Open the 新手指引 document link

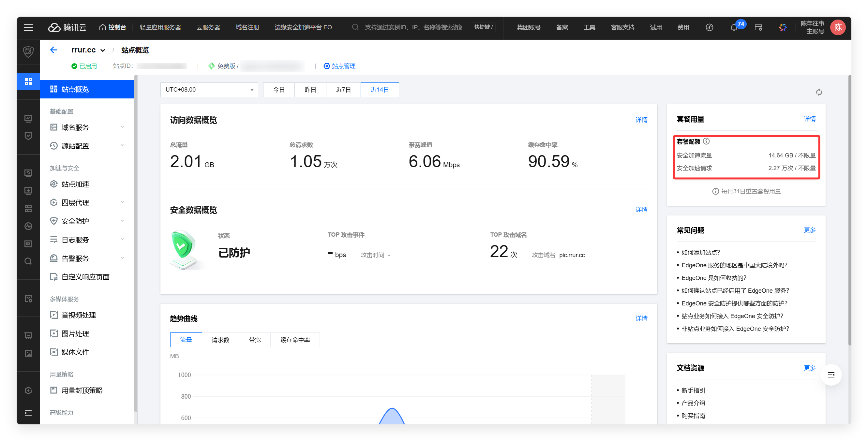[693, 390]
